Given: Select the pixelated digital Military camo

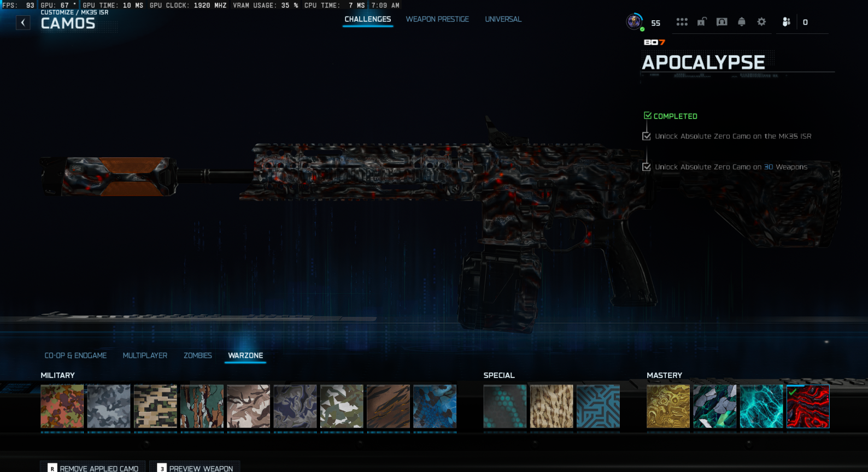Looking at the screenshot, I should coord(155,406).
